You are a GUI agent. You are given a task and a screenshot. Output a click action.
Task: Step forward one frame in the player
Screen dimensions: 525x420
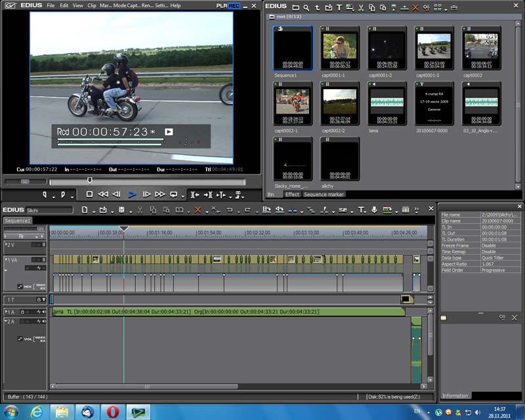coord(146,194)
